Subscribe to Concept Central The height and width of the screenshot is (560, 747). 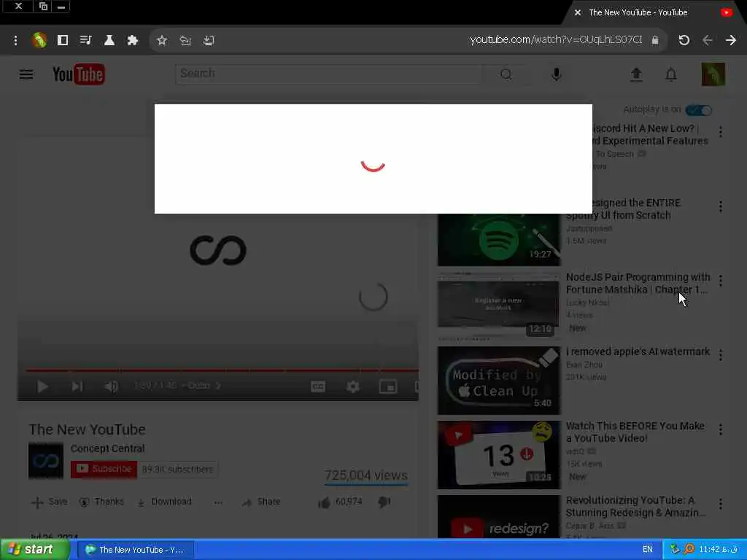(104, 469)
